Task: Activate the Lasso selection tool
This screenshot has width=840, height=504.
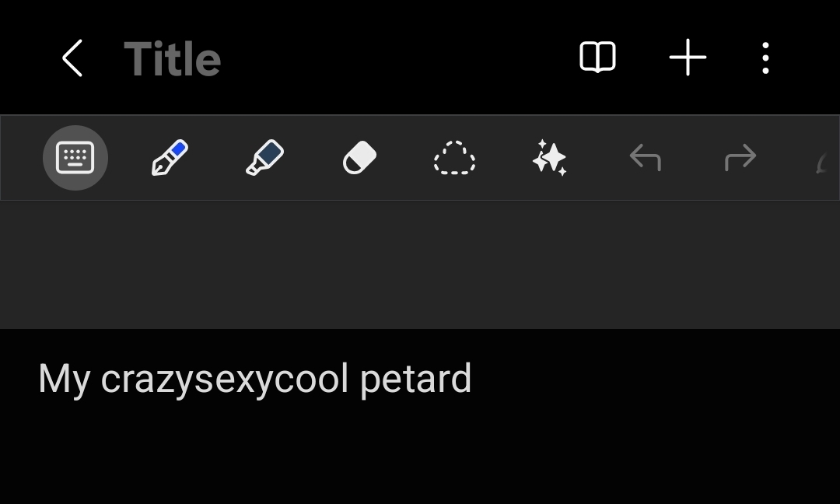Action: 454,159
